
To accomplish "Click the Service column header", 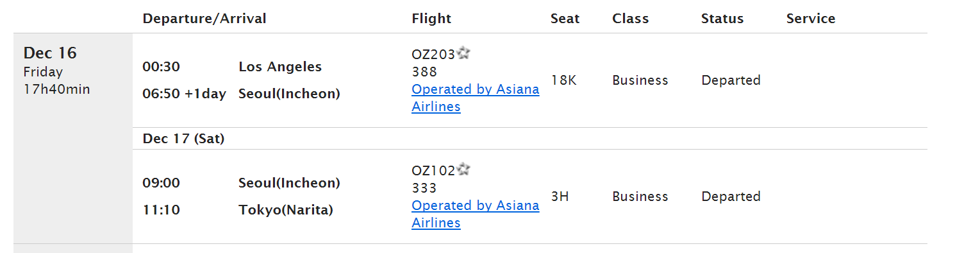I will coord(811,19).
